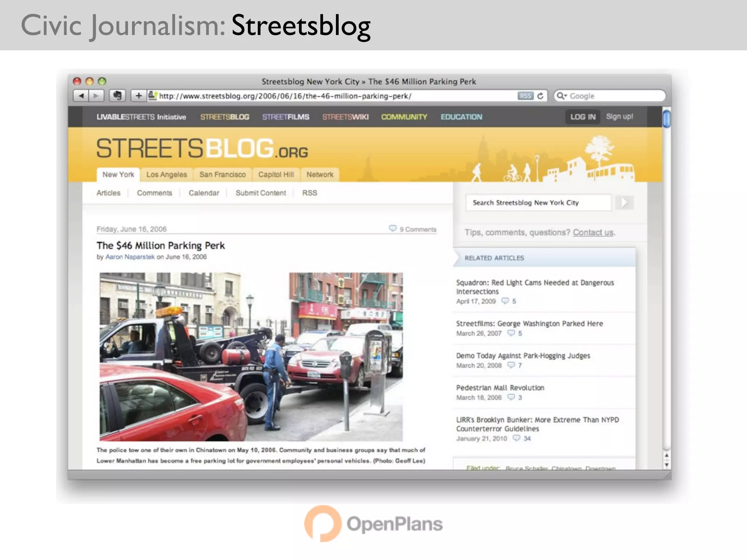Open the tow truck article photo

coord(251,357)
